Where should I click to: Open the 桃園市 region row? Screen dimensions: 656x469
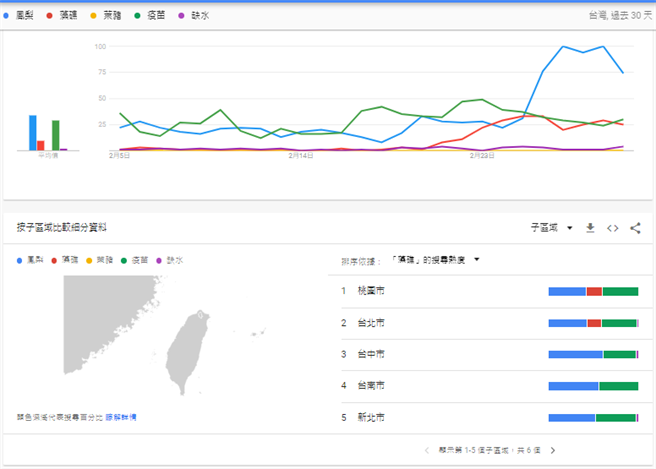point(366,291)
